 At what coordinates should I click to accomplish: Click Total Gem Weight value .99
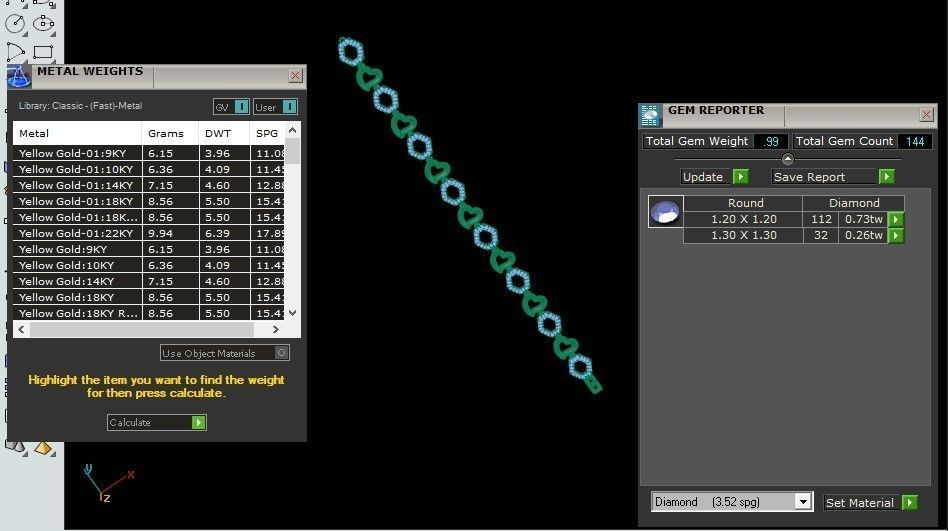click(x=770, y=142)
